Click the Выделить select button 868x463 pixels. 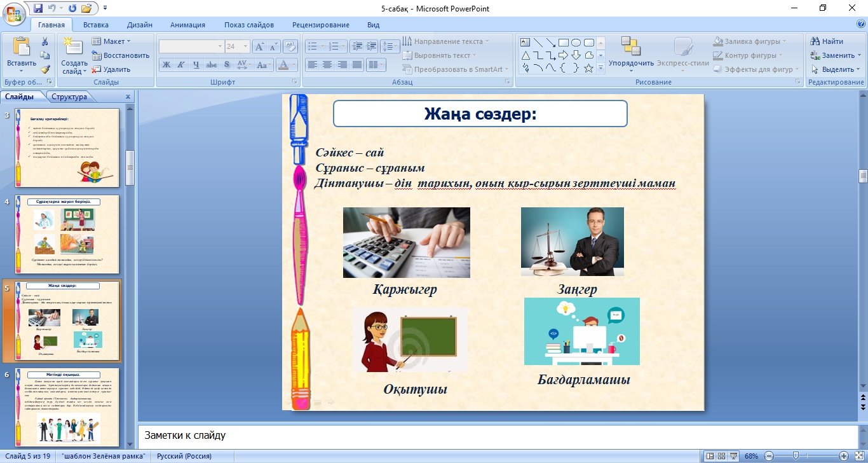click(x=835, y=69)
